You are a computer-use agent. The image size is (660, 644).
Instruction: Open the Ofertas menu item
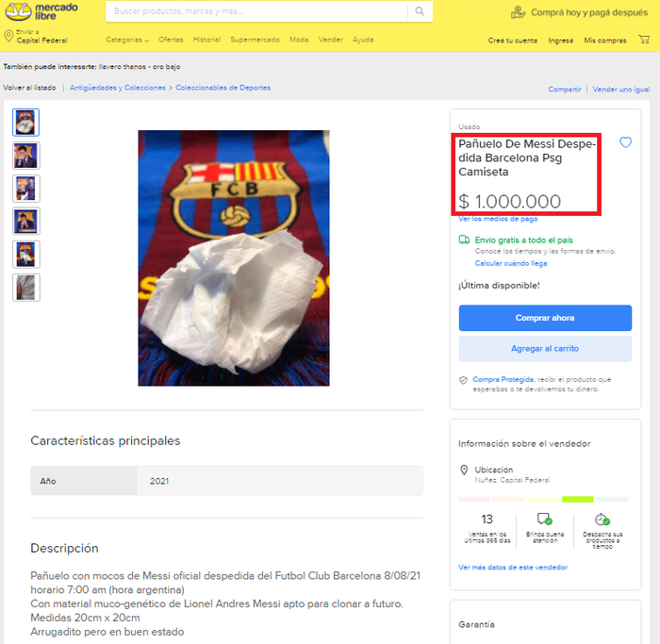[171, 40]
